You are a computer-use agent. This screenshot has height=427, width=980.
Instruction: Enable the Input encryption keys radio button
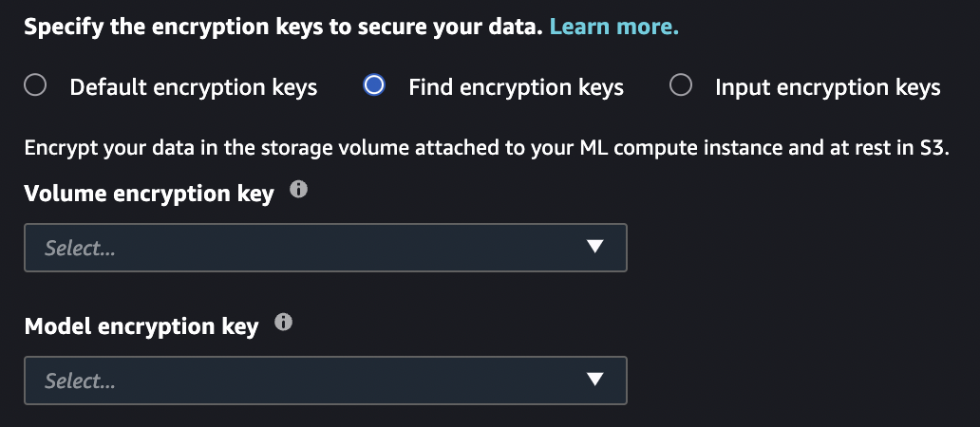680,86
